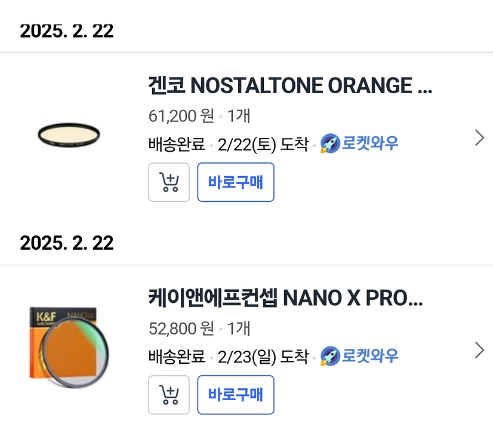Add Kenko NOSTALTONE ORANGE filter to cart
Viewport: 493px width, 448px height.
coord(169,182)
